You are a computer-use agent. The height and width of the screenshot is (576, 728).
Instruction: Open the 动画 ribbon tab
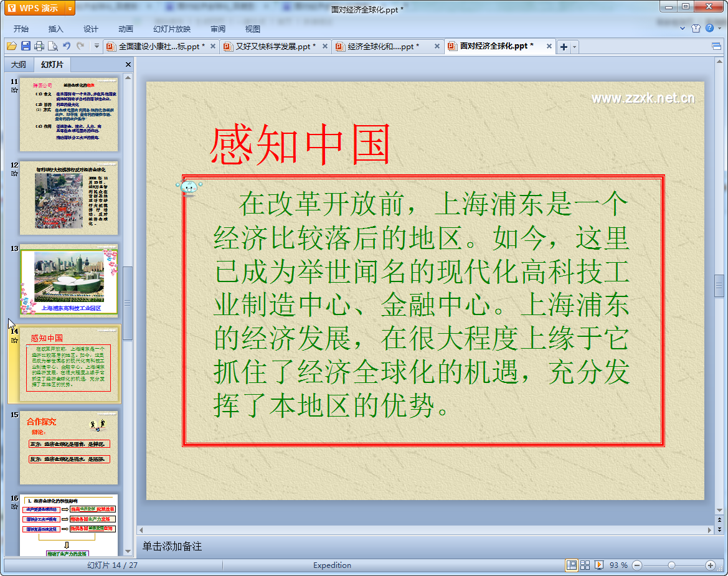[x=125, y=29]
